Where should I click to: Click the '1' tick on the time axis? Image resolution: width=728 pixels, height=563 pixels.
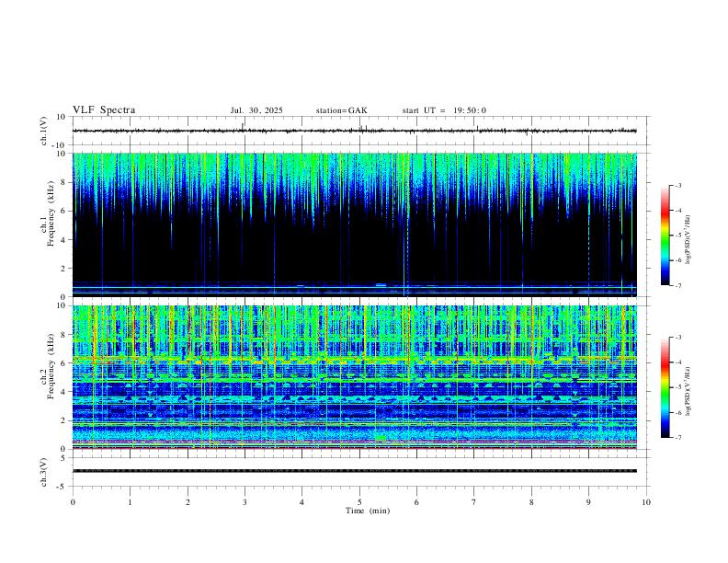(130, 502)
